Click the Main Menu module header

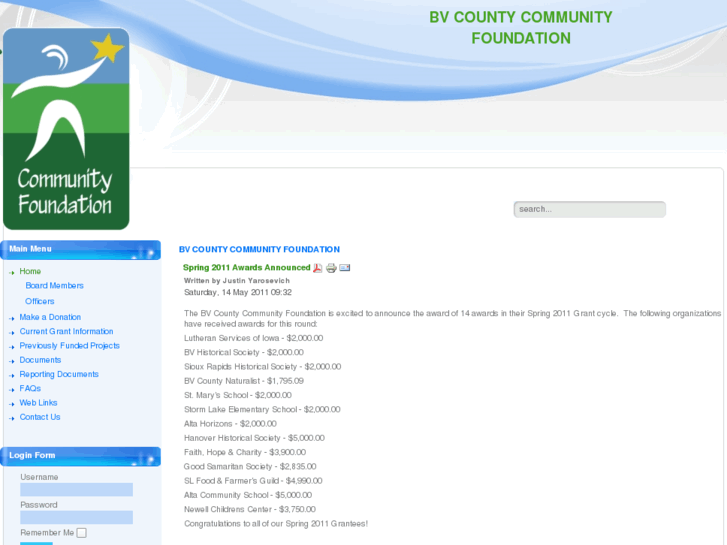[81, 250]
